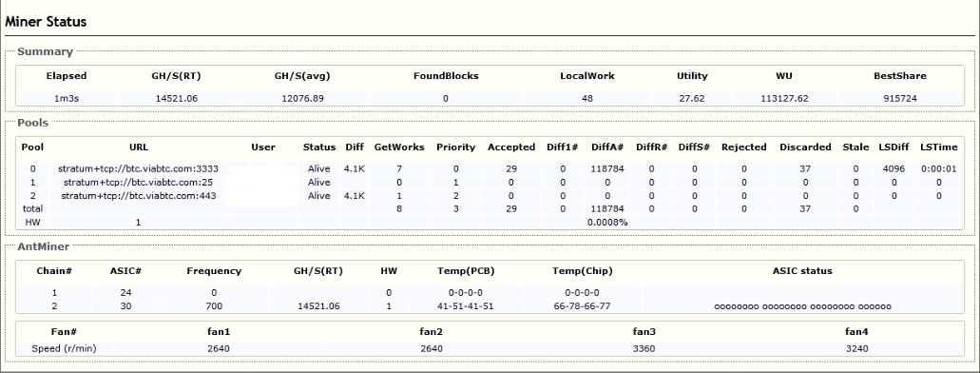Select WU value 113127.62
The height and width of the screenshot is (373, 980).
[x=784, y=98]
